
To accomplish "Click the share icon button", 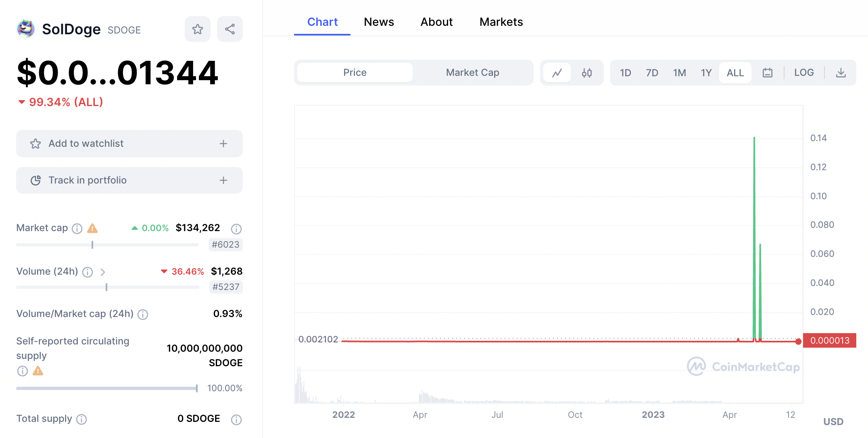I will pyautogui.click(x=230, y=29).
